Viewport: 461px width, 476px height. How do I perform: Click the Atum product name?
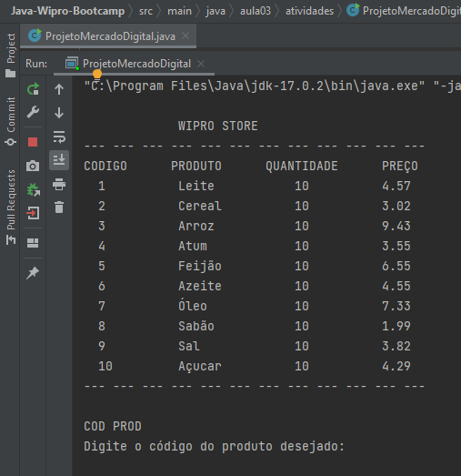click(x=193, y=246)
